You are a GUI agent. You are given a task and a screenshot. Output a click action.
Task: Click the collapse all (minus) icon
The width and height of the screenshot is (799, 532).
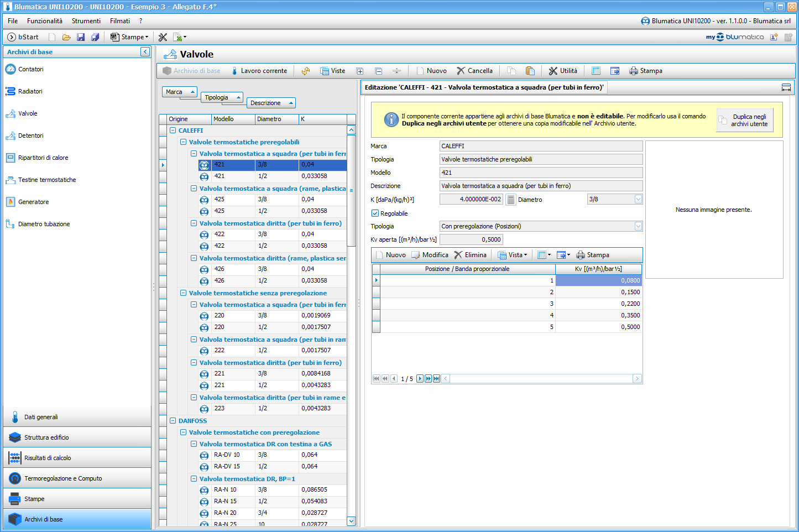pyautogui.click(x=379, y=71)
